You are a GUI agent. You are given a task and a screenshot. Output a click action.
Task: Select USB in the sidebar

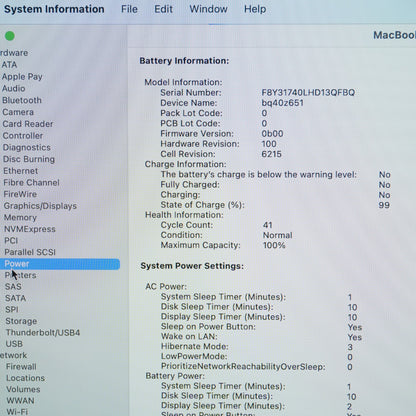click(x=14, y=344)
